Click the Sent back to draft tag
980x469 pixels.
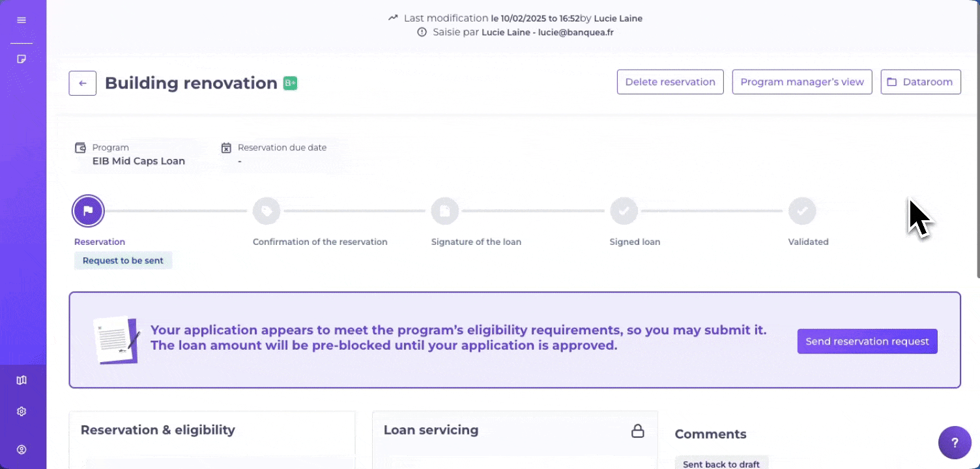pos(721,464)
